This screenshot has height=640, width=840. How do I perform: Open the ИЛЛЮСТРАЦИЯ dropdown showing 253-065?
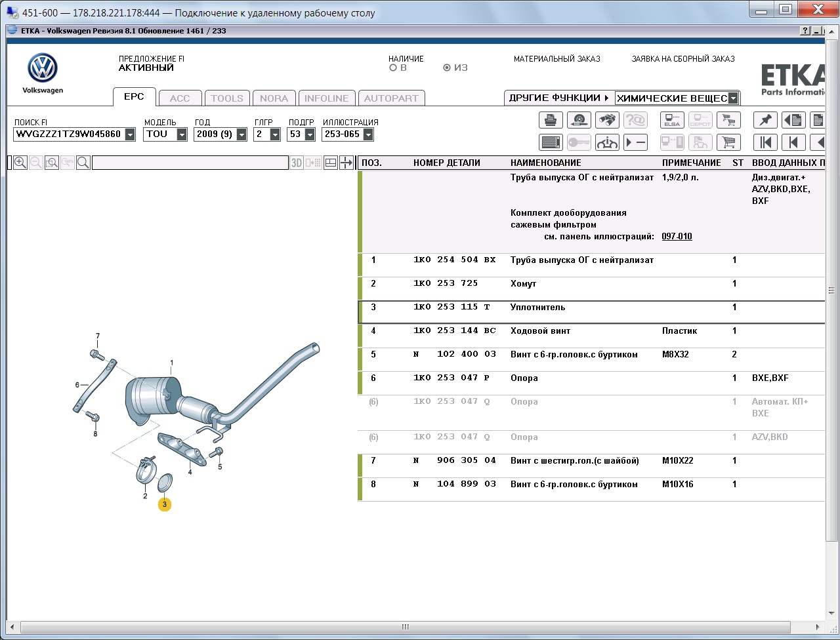coord(367,134)
